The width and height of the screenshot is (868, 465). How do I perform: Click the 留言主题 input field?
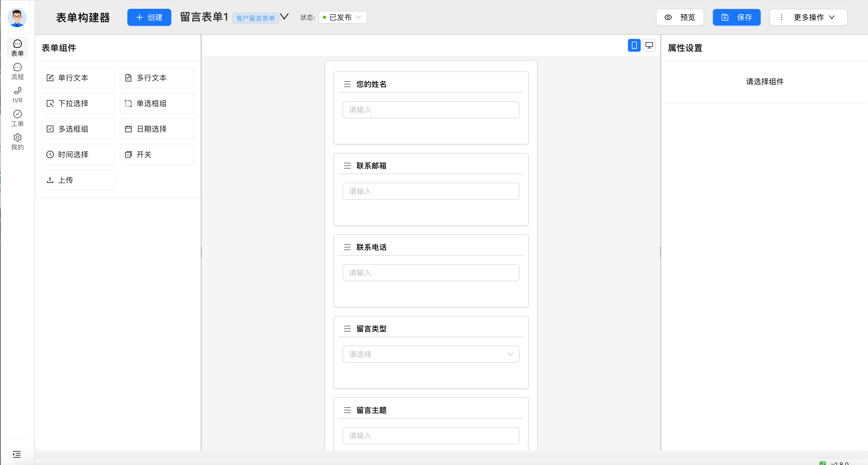tap(431, 436)
